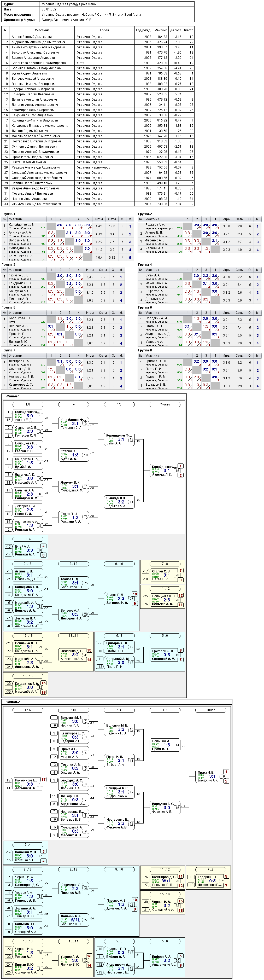
Task: Click the Группа-8 heading
Action: pyautogui.click(x=145, y=350)
